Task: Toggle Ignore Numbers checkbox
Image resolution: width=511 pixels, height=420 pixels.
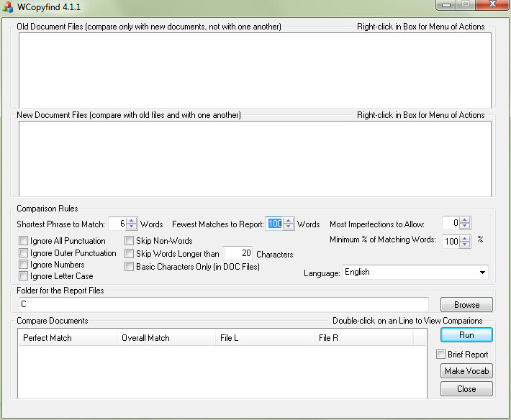Action: point(24,265)
